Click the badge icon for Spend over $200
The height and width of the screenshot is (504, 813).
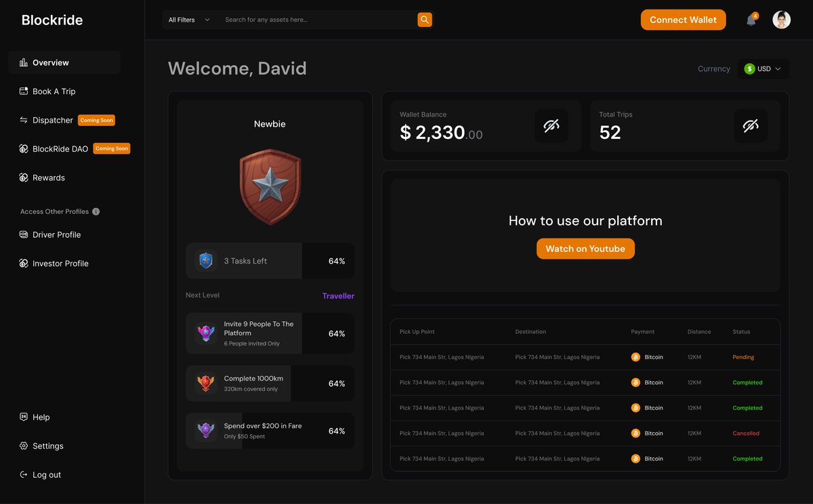point(206,431)
